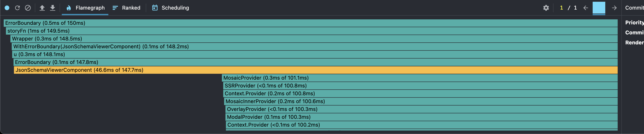The width and height of the screenshot is (644, 134).
Task: Save profile download icon
Action: (52, 8)
